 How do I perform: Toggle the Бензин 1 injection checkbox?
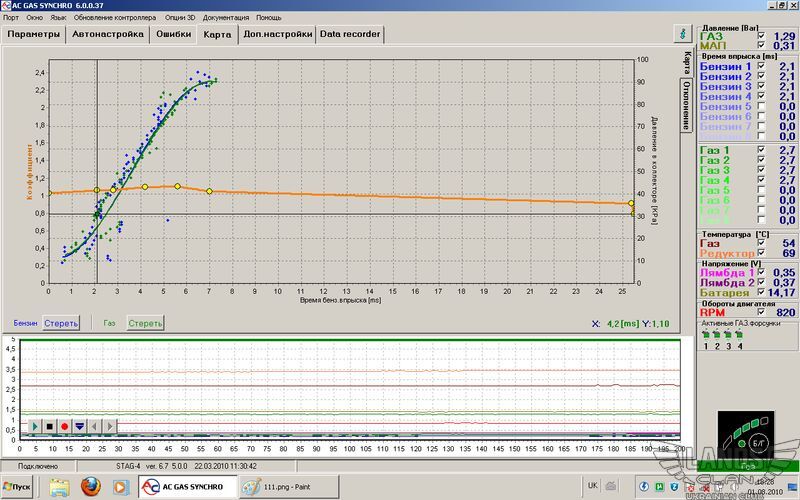coord(761,66)
